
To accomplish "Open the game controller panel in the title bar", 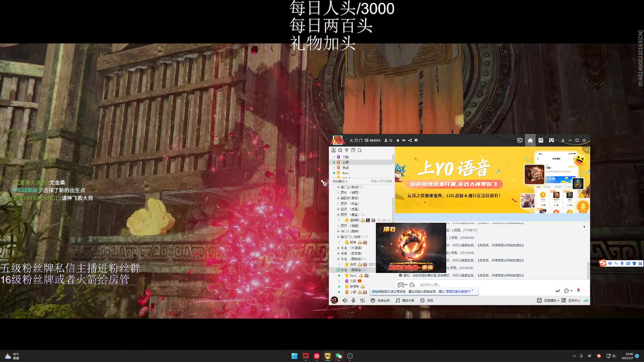I will (x=551, y=140).
